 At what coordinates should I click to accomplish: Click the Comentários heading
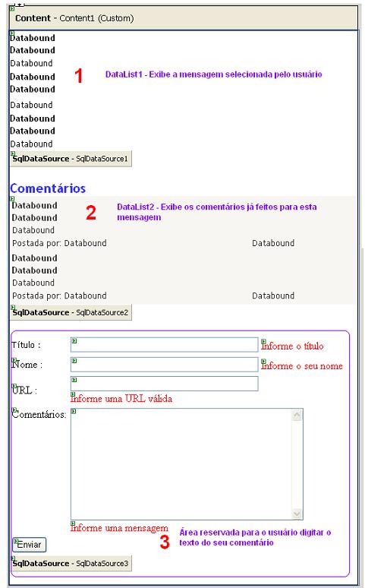point(48,188)
